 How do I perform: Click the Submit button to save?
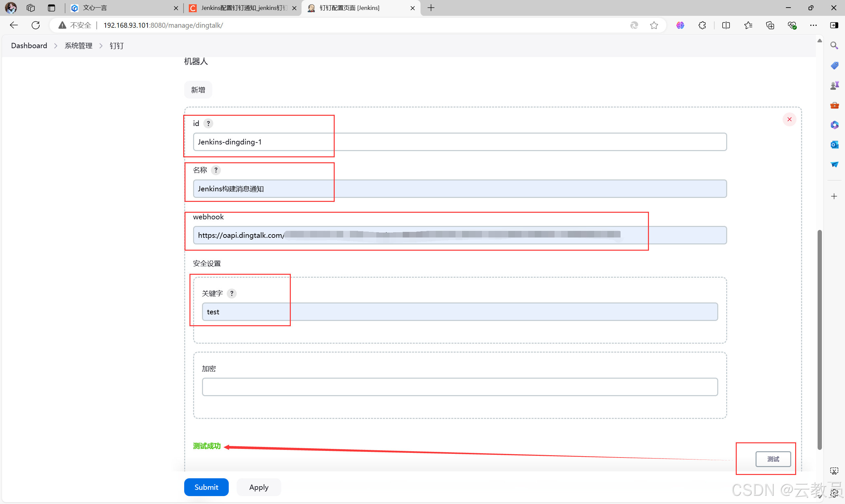(206, 487)
